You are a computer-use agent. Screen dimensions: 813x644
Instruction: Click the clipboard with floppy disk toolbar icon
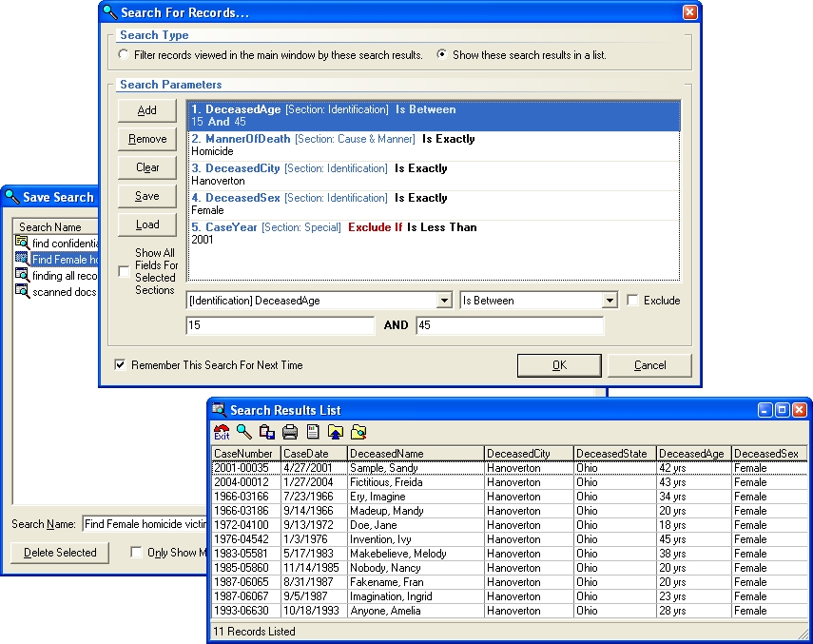click(267, 432)
